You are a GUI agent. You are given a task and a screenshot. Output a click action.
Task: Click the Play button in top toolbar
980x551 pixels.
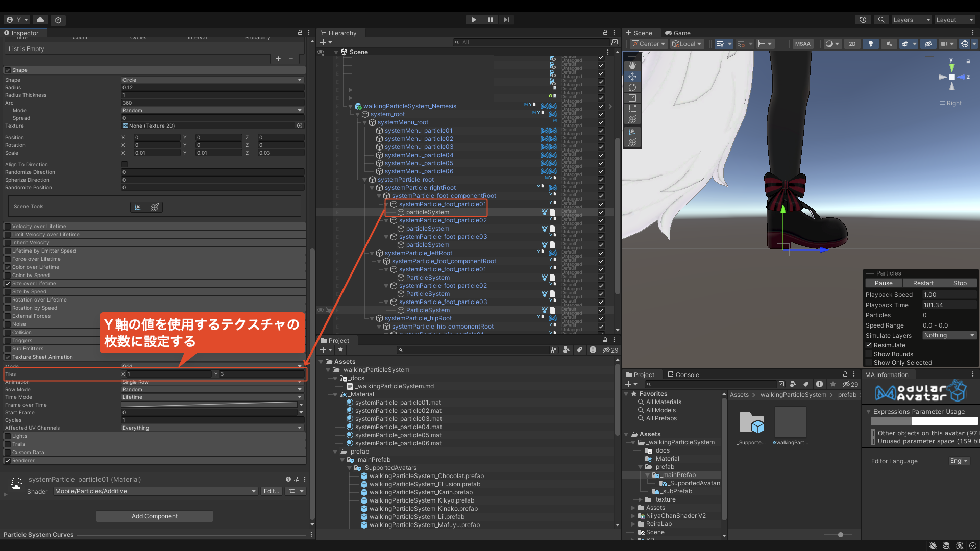[x=474, y=20]
